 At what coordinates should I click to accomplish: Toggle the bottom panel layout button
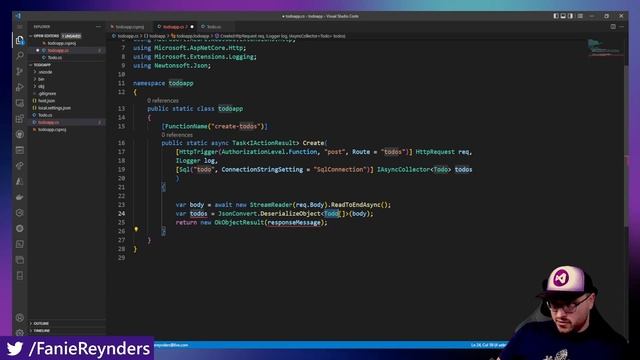(563, 16)
